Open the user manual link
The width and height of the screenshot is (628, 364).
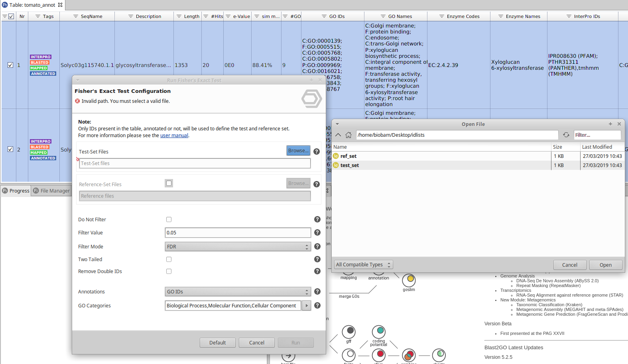(x=174, y=136)
